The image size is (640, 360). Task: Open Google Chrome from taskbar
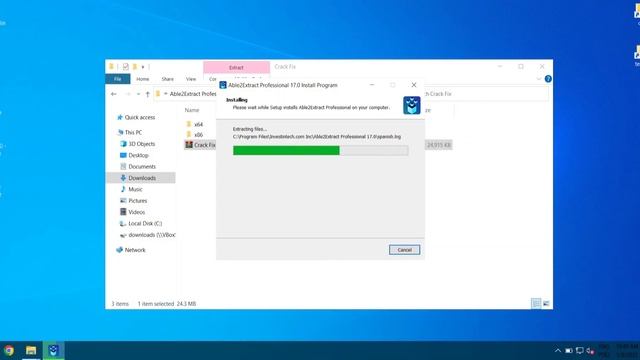click(9, 350)
